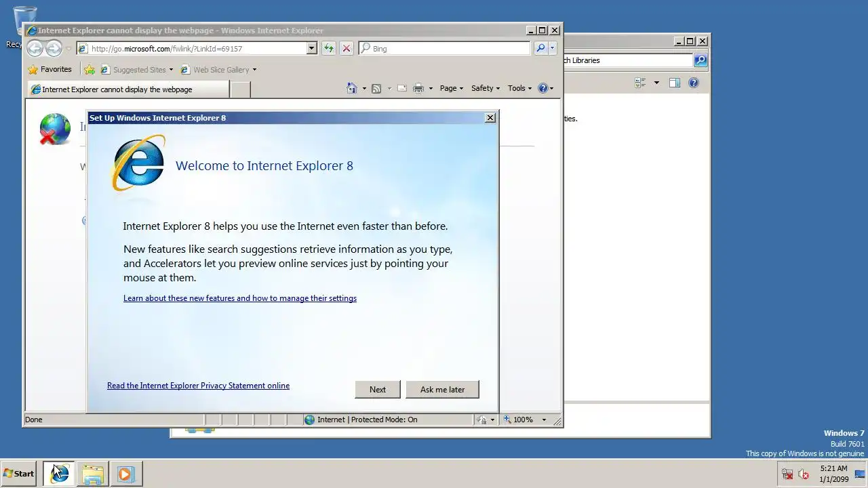The width and height of the screenshot is (868, 488).
Task: Click the Home page icon
Action: tap(351, 88)
